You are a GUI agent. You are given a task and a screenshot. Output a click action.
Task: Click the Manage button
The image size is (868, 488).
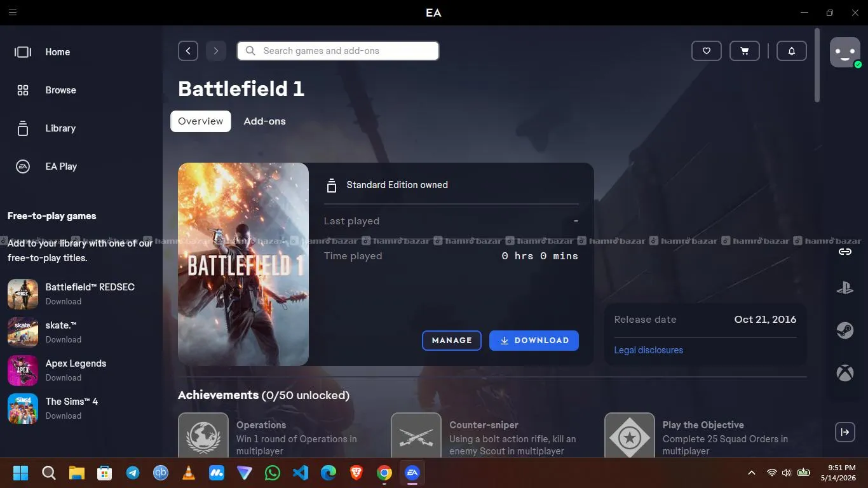point(452,341)
